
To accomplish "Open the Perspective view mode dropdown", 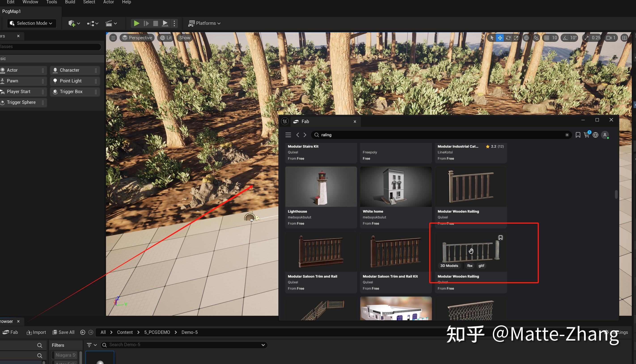I will point(137,38).
